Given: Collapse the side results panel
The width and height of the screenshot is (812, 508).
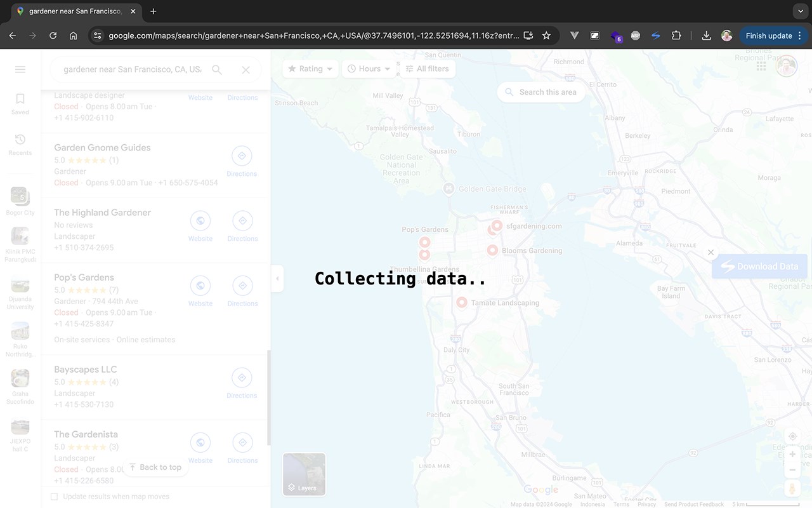Looking at the screenshot, I should coord(277,279).
